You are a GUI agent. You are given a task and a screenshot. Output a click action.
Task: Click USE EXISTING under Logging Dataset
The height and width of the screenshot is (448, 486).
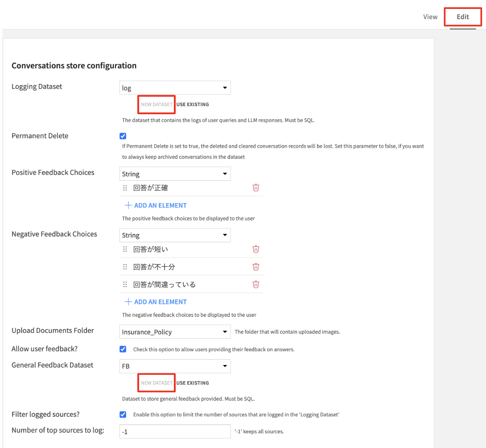[193, 104]
